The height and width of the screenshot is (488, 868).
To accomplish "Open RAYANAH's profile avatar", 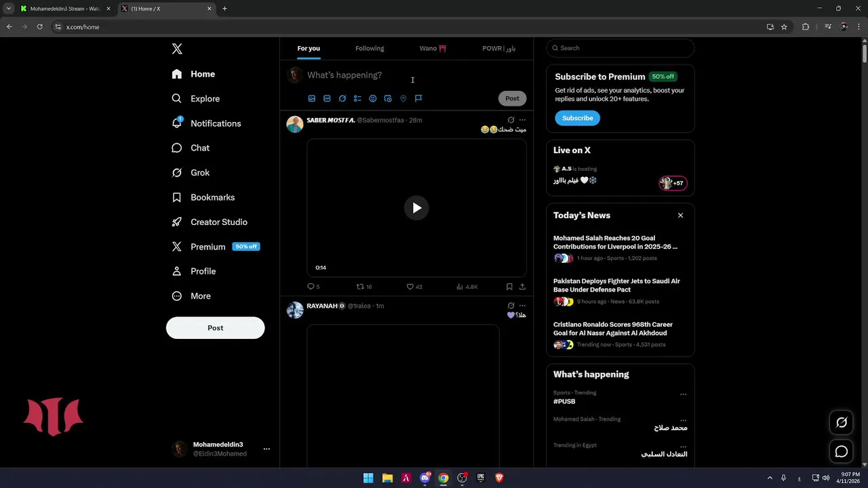I will click(295, 310).
